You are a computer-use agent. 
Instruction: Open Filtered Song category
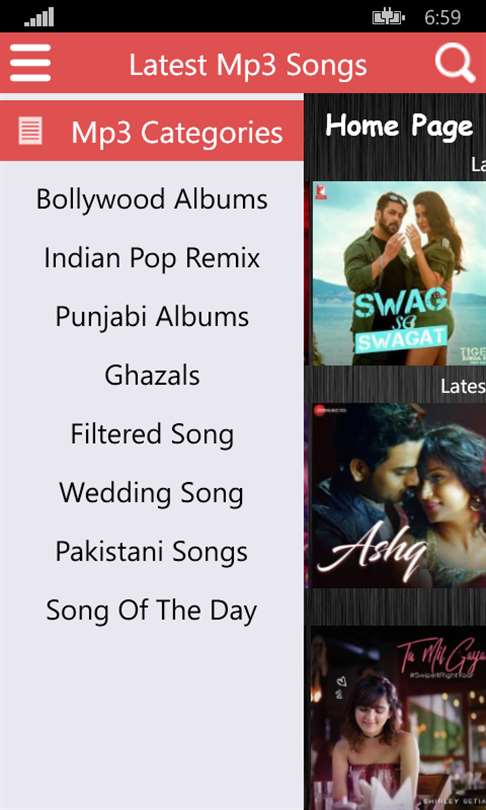[x=152, y=434]
